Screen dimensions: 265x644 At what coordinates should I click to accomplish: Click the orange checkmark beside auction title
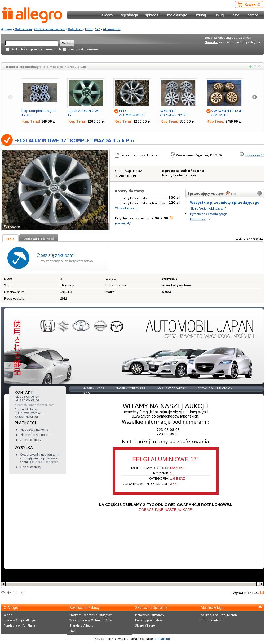tap(7, 140)
